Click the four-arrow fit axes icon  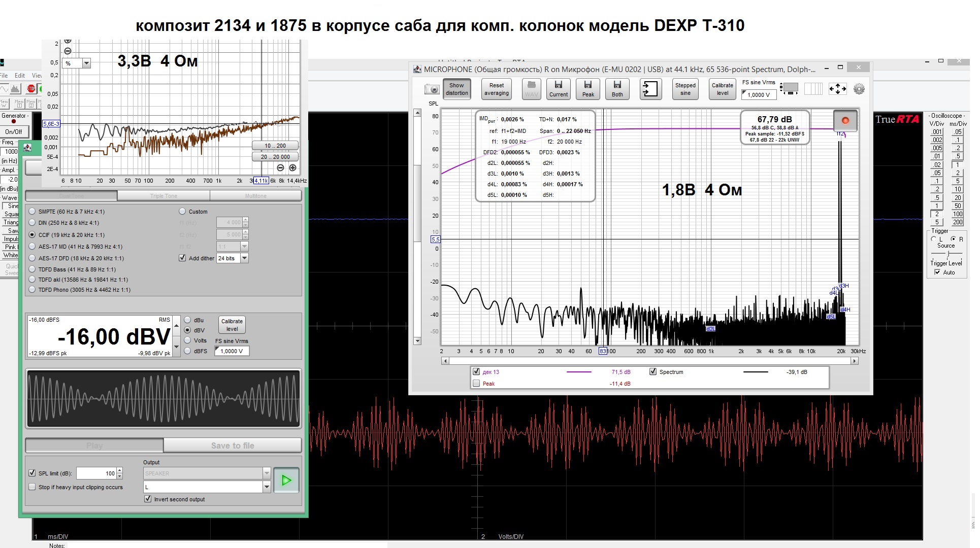tap(837, 89)
